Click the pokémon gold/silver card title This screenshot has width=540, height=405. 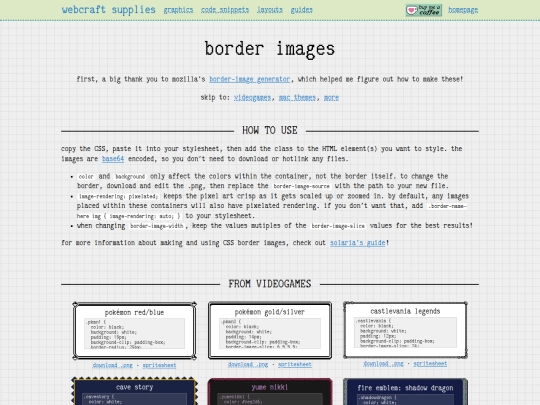[x=270, y=312]
